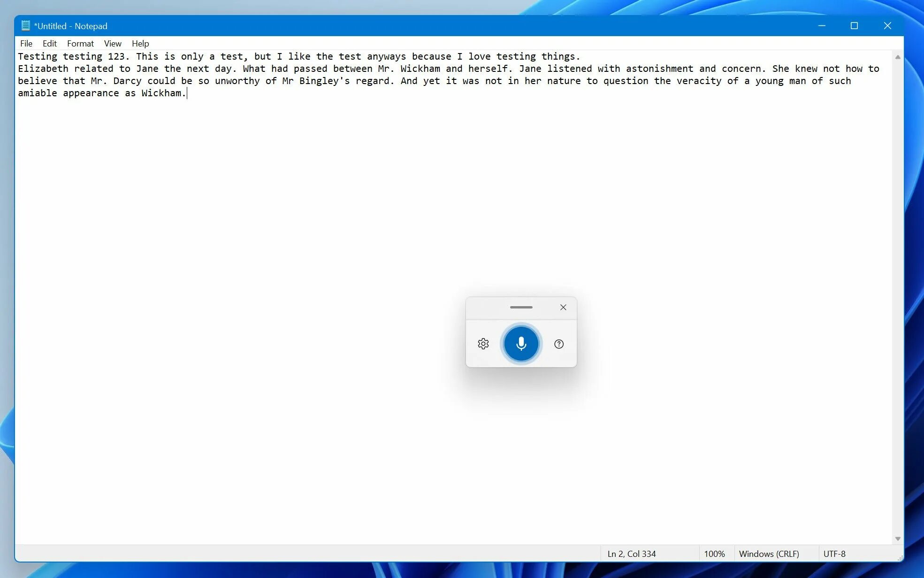The height and width of the screenshot is (578, 924).
Task: Click the scroll down arrow
Action: (x=897, y=539)
